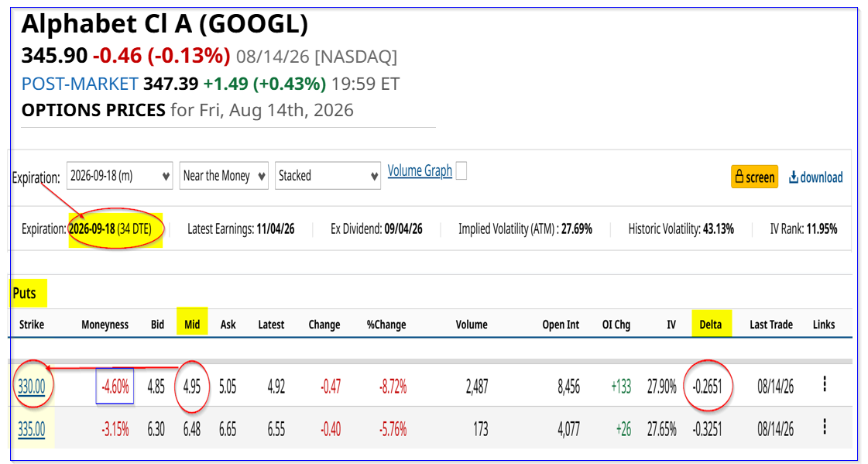
Task: Toggle the Volume Graph checkbox
Action: point(461,171)
